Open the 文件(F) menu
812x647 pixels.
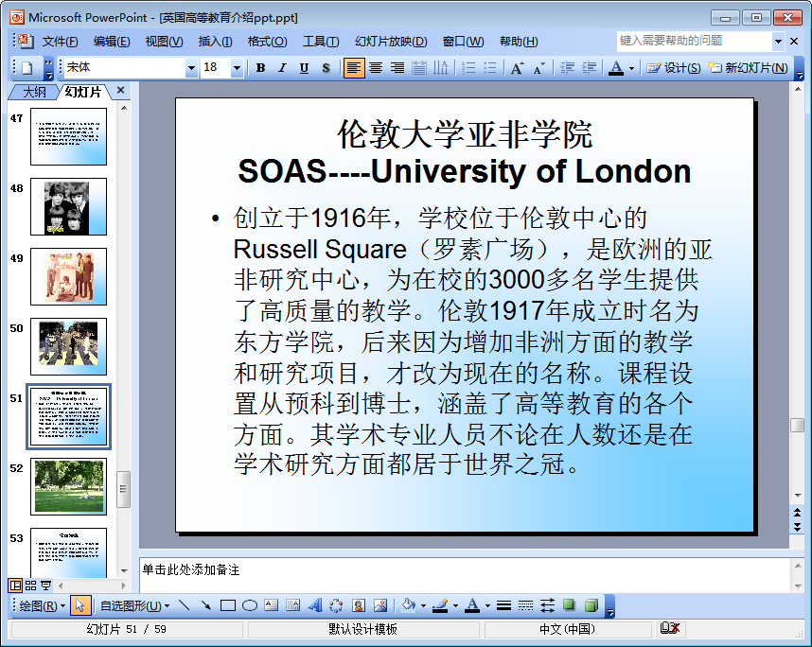60,42
